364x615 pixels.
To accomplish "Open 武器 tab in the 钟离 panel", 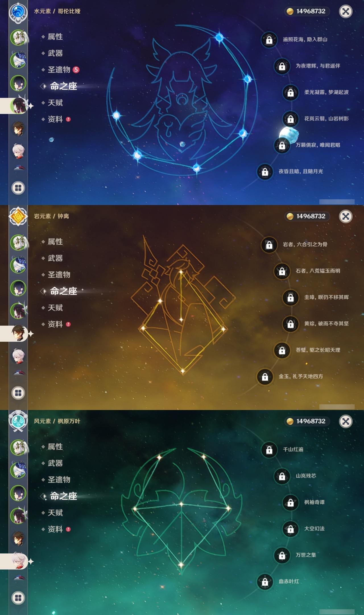I will 55,258.
